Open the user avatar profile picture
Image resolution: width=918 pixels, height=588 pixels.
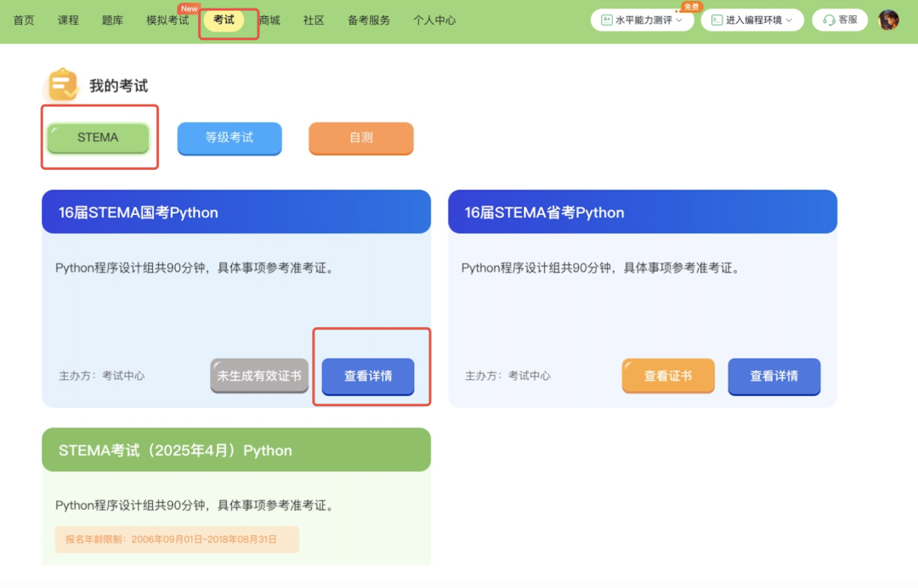(x=888, y=20)
